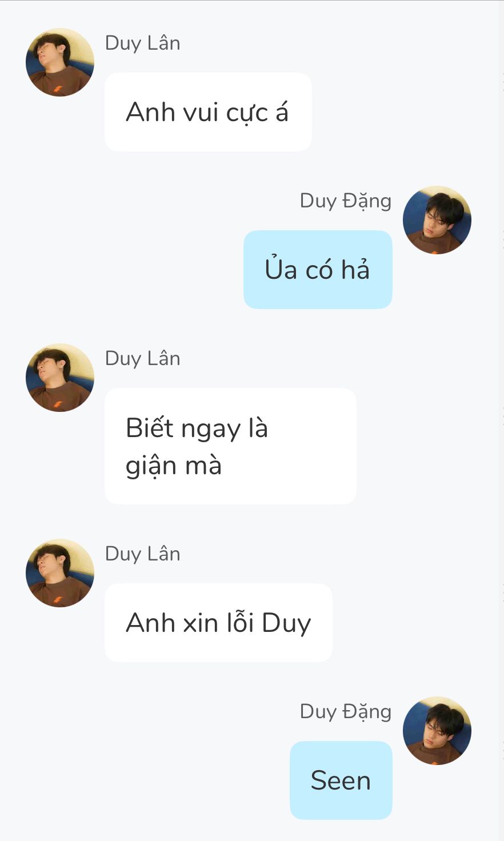Tap Duy Đặng's avatar beside 'Ủa có hả'
This screenshot has height=841, width=504.
point(437,220)
